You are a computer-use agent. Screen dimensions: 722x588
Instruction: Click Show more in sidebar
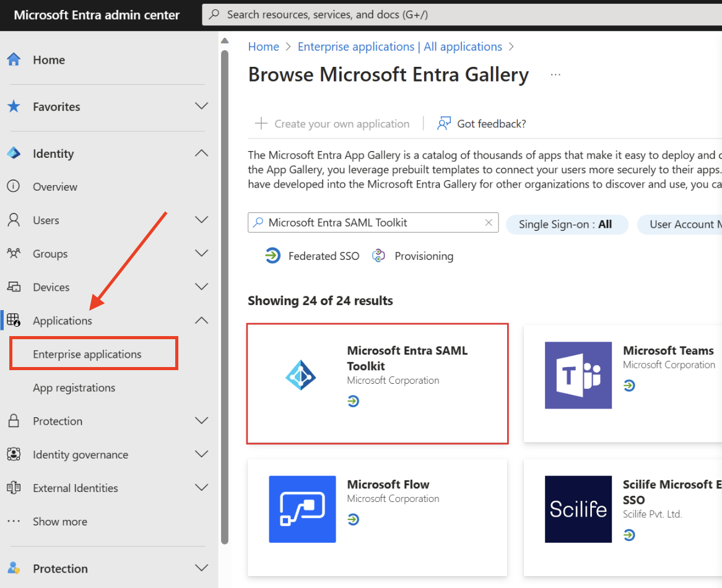[x=60, y=521]
